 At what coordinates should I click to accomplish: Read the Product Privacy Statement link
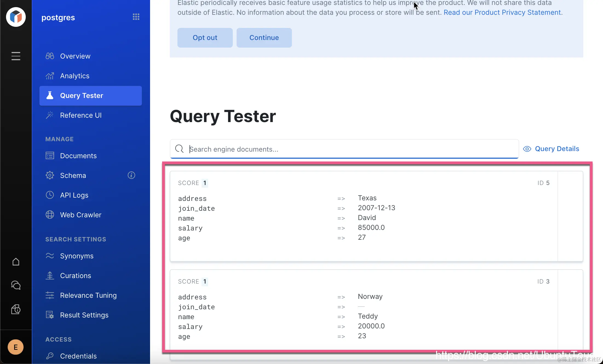tap(502, 13)
